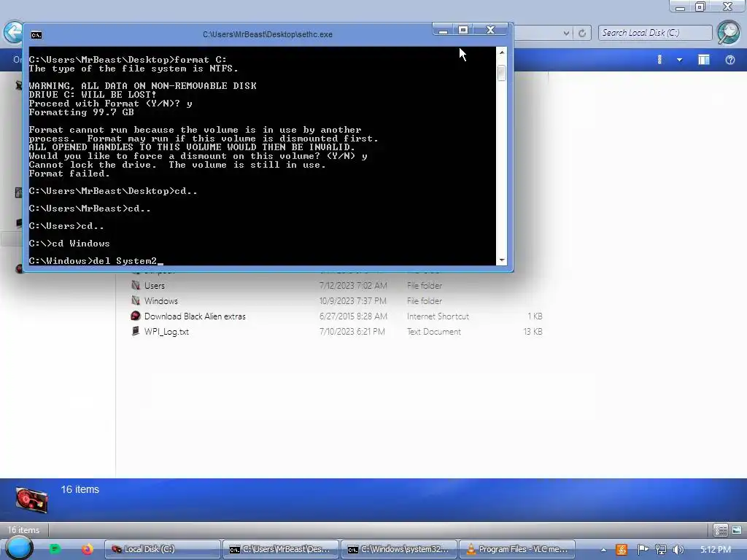
Task: Open the green notes icon on taskbar
Action: pos(55,549)
